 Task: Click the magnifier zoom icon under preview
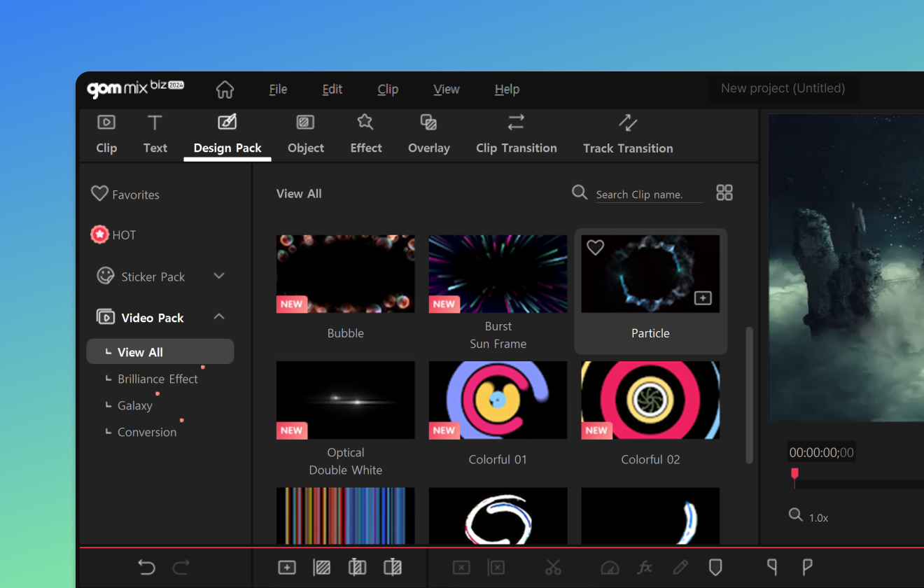point(795,515)
